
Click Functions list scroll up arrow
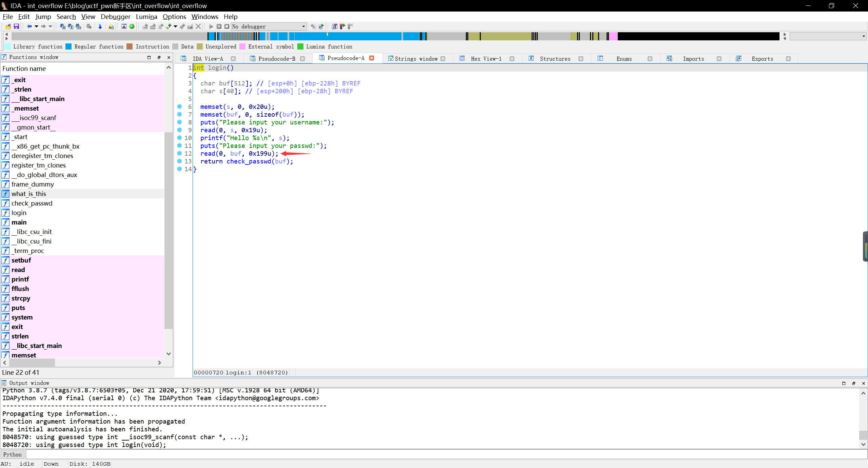tap(169, 68)
